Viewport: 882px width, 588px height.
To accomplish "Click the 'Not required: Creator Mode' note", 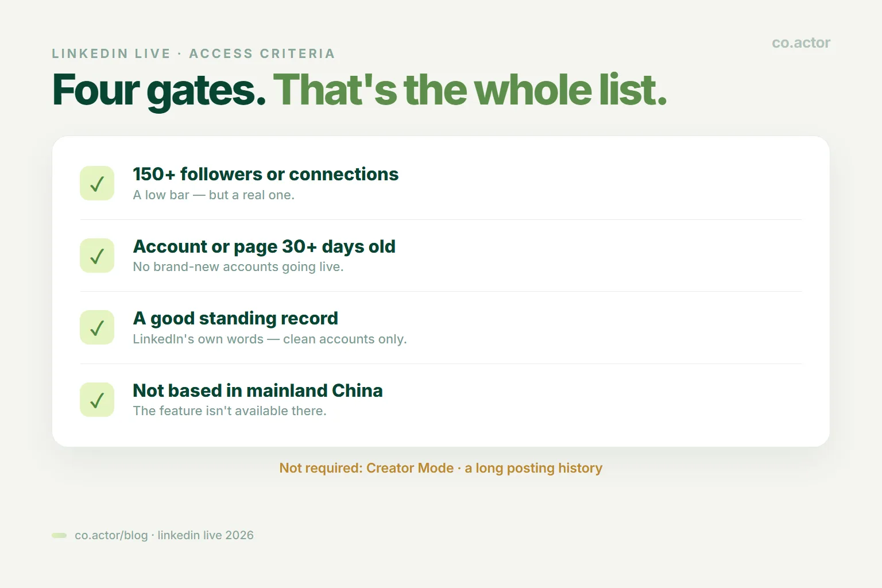I will pyautogui.click(x=441, y=469).
